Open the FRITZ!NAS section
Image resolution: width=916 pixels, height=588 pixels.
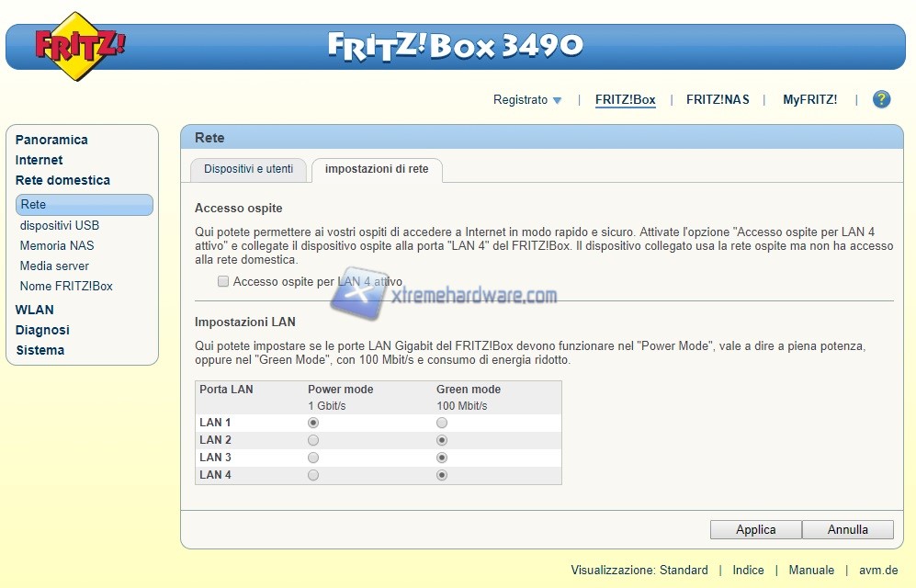tap(718, 99)
